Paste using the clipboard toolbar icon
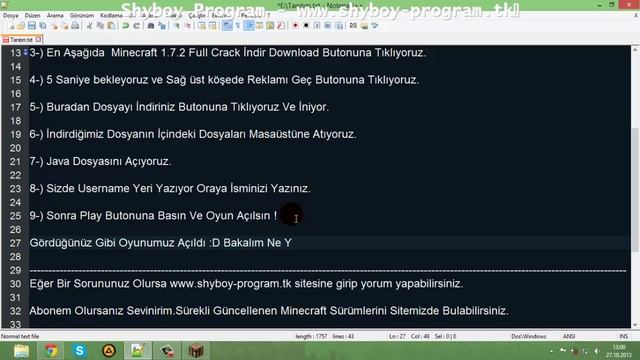The width and height of the screenshot is (640, 360). point(111,26)
